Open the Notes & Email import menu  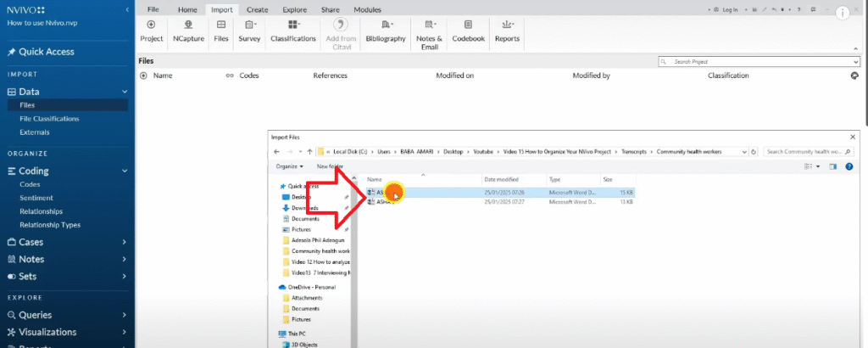point(430,35)
